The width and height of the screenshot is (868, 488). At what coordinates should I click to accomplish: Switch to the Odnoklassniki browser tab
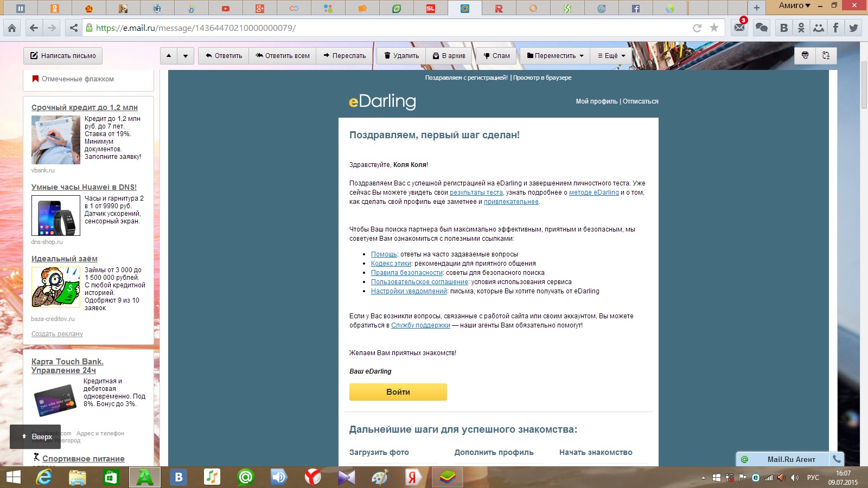(54, 8)
